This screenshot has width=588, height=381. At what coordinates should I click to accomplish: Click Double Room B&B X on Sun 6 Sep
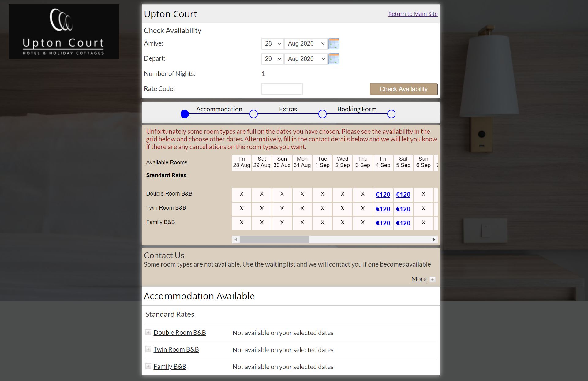(x=423, y=194)
